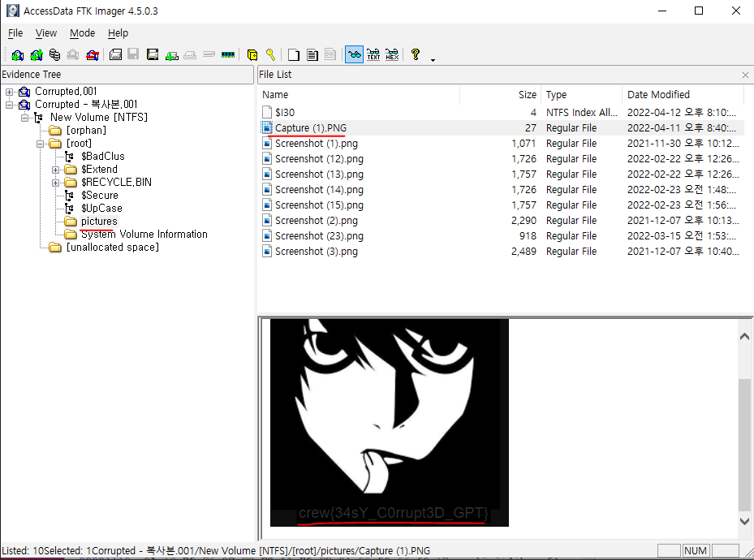Collapse the Corrupted - 복사본.001 node
The width and height of the screenshot is (754, 560).
(9, 105)
